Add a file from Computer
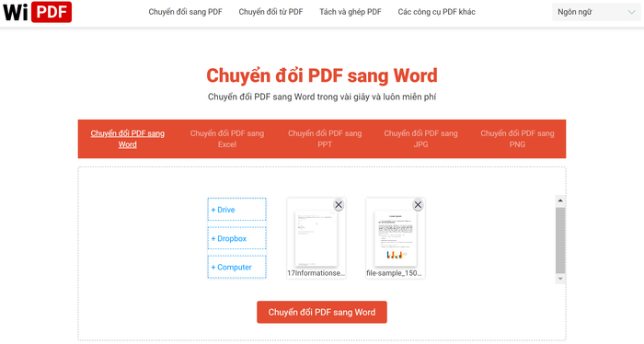 pos(237,267)
